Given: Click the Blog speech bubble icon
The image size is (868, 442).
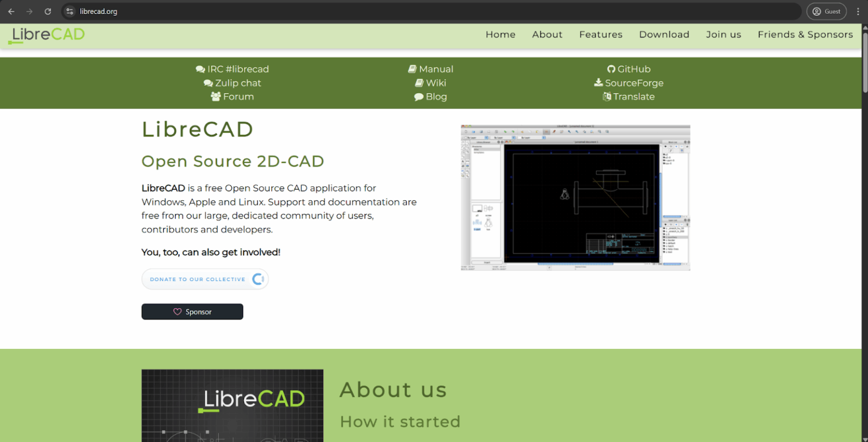Looking at the screenshot, I should pyautogui.click(x=418, y=97).
